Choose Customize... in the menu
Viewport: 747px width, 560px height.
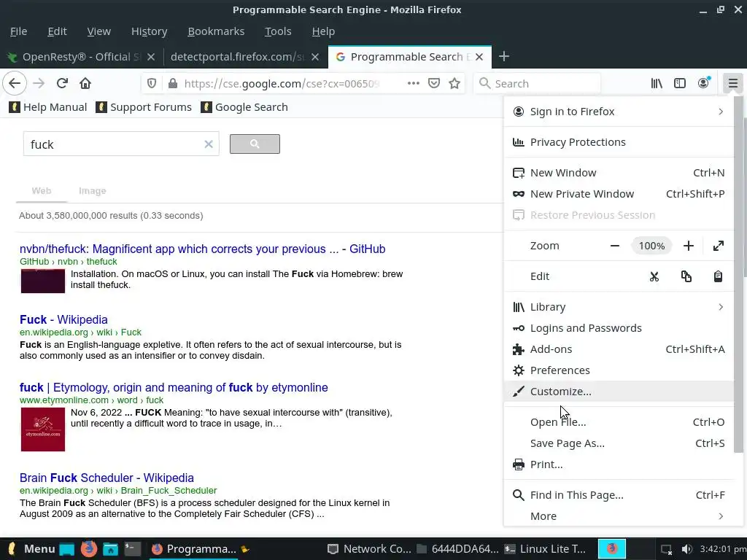[619, 392]
